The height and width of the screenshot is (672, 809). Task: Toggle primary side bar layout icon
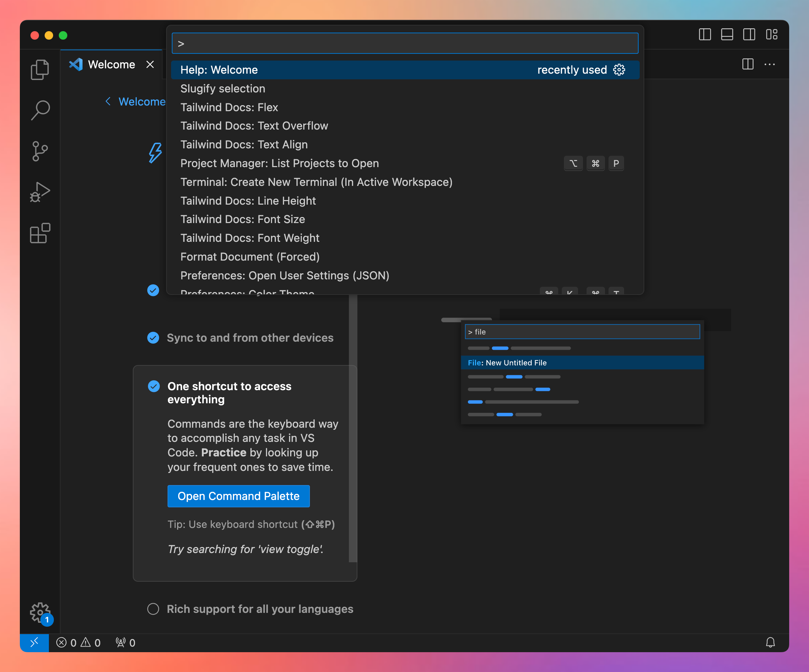(705, 35)
